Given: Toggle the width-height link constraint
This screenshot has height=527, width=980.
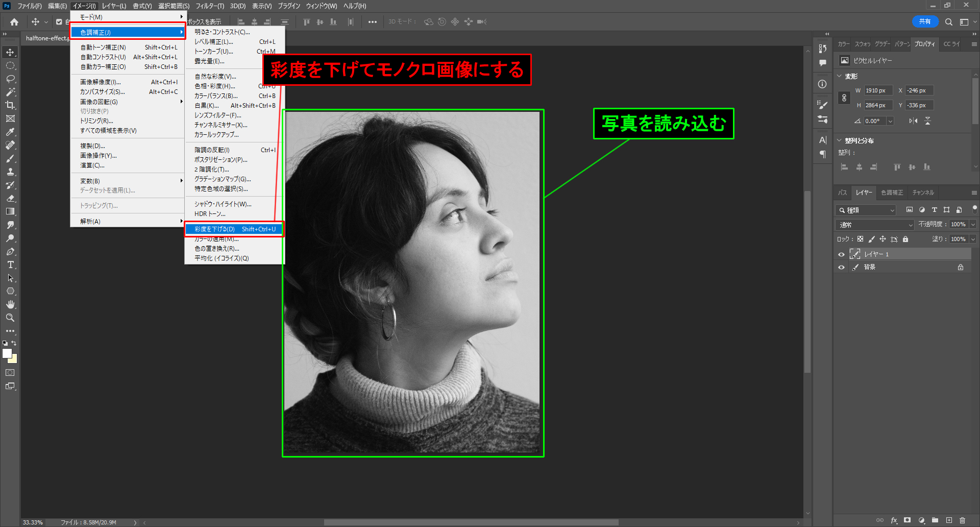Looking at the screenshot, I should pos(844,98).
